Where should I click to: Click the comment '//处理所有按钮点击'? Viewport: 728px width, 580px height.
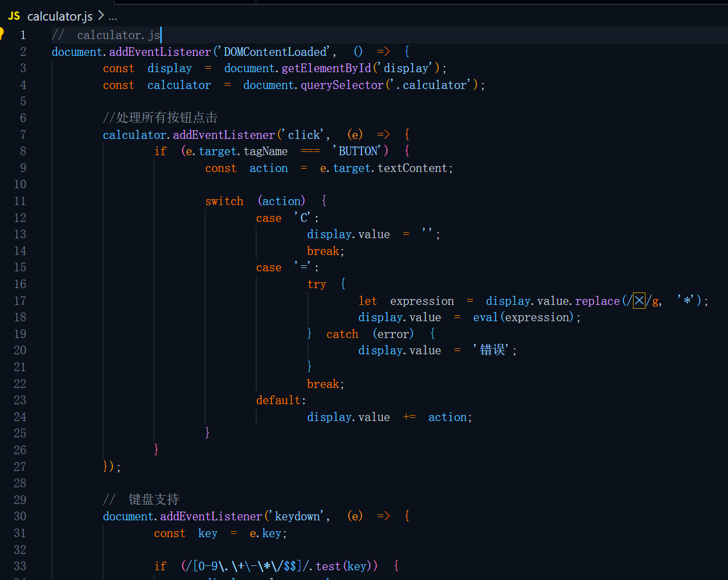click(x=160, y=118)
